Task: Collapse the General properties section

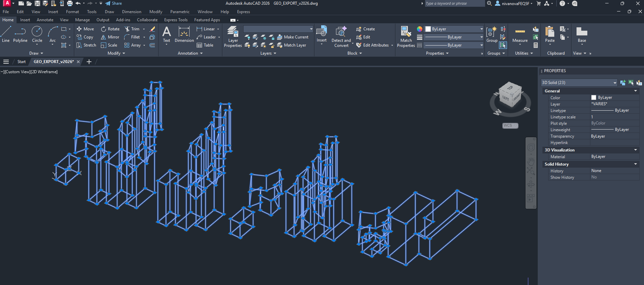Action: coord(636,91)
